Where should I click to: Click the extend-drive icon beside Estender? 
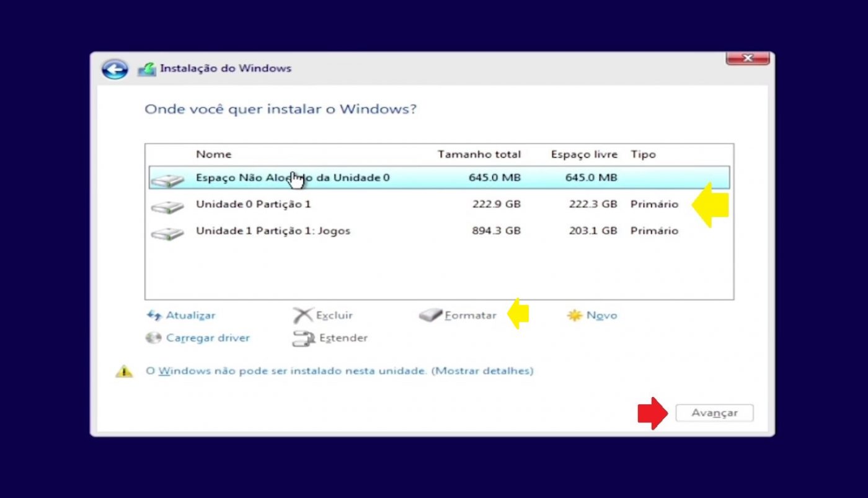pos(304,339)
